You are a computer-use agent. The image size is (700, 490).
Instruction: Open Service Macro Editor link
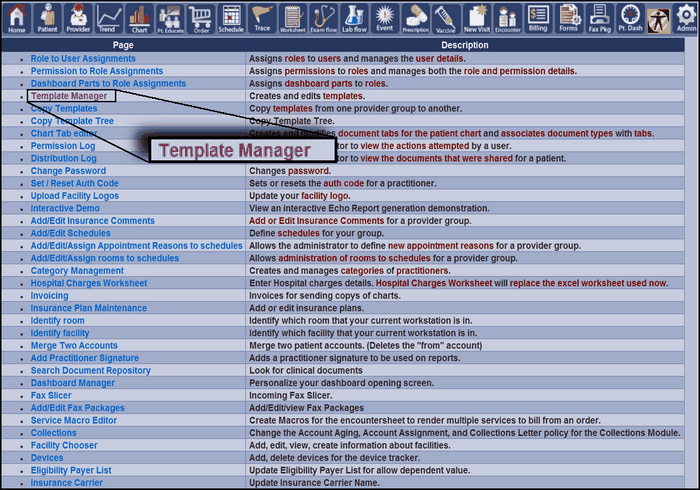point(74,421)
